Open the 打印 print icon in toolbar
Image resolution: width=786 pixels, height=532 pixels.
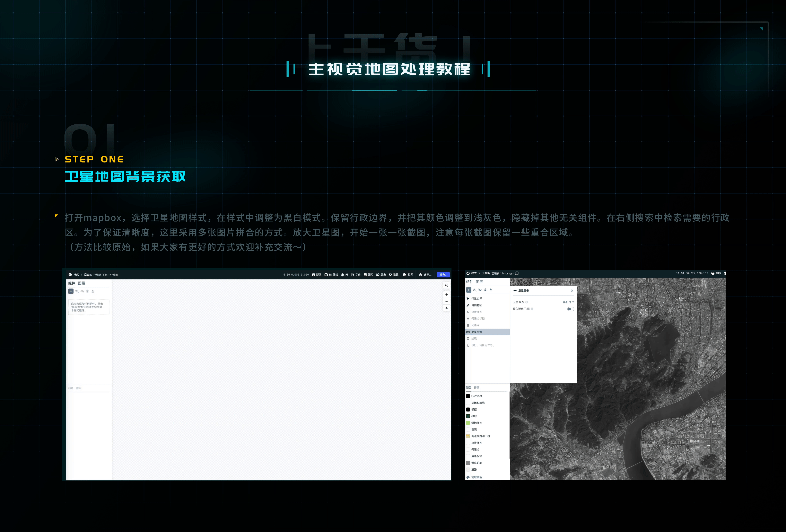click(x=404, y=275)
